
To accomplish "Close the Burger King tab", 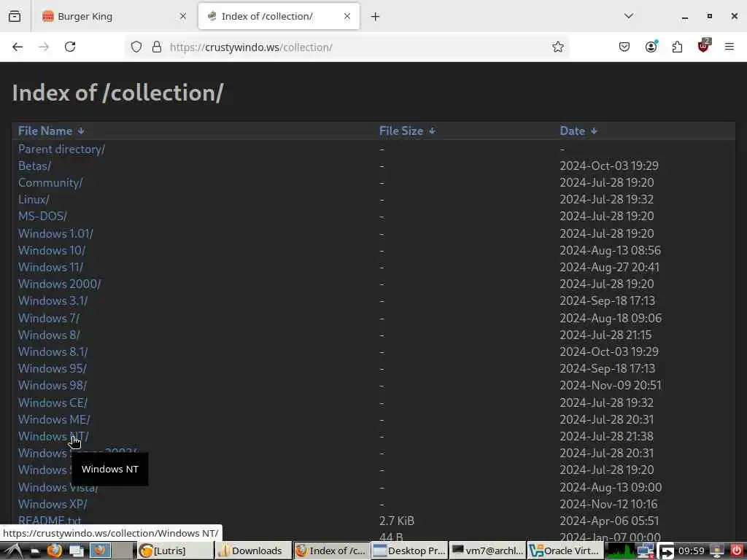I will 183,16.
